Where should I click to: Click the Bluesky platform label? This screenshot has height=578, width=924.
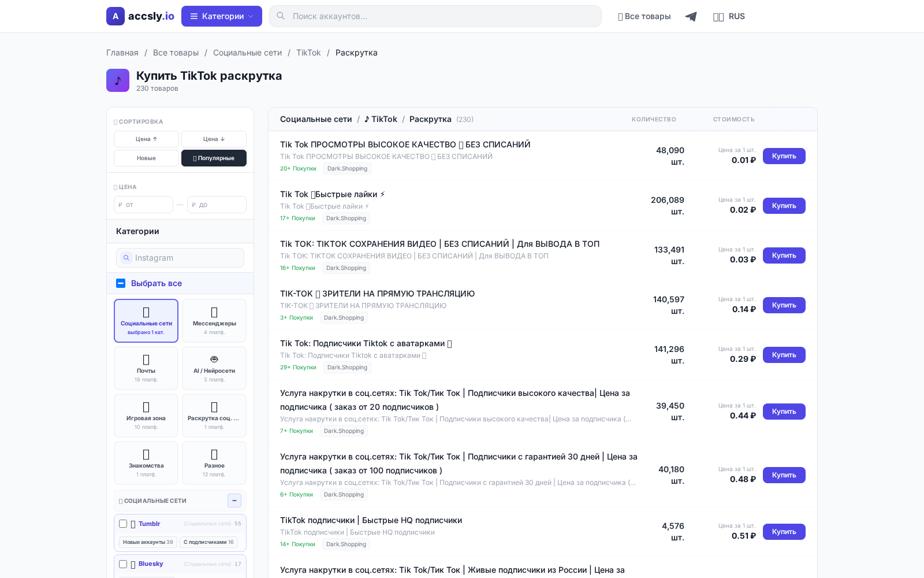click(151, 564)
